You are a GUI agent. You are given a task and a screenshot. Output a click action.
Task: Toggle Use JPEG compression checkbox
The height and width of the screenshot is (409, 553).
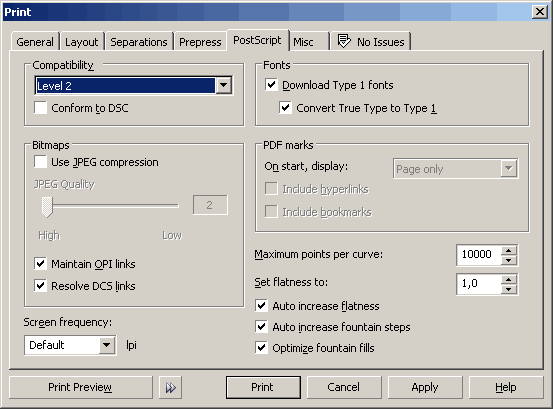point(41,162)
